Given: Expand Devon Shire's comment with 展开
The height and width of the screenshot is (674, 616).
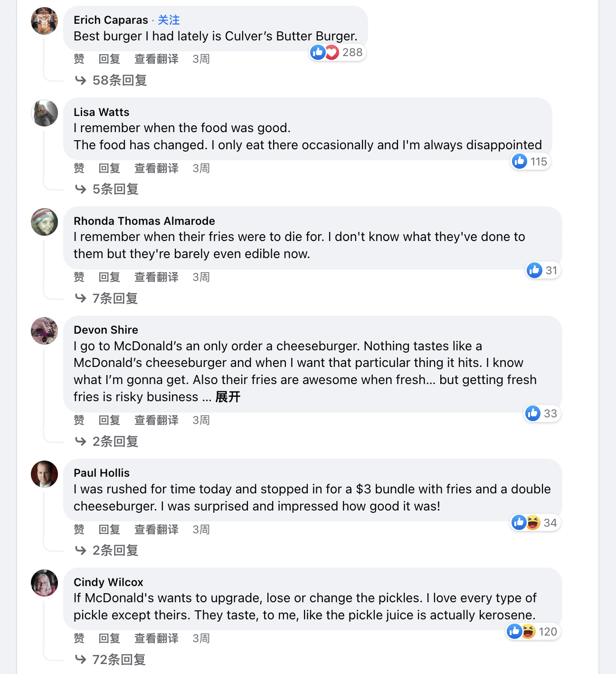Looking at the screenshot, I should pos(228,397).
